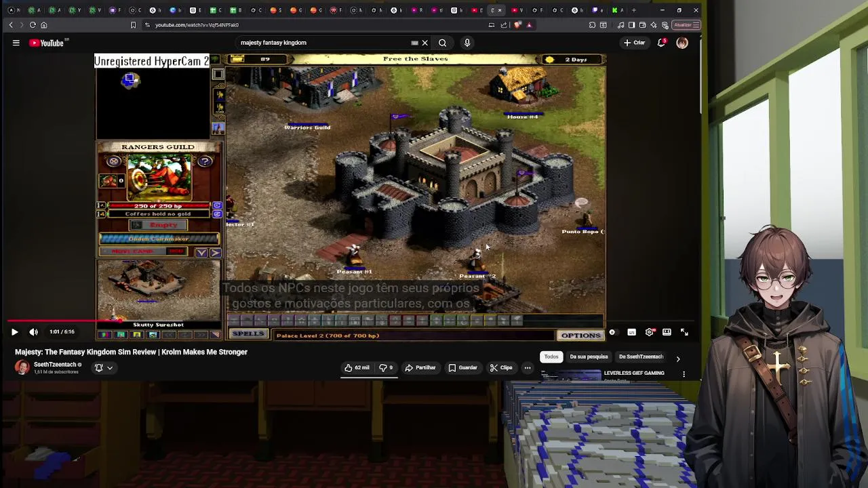The width and height of the screenshot is (868, 488).
Task: Select the Todos filter chip
Action: click(x=551, y=357)
